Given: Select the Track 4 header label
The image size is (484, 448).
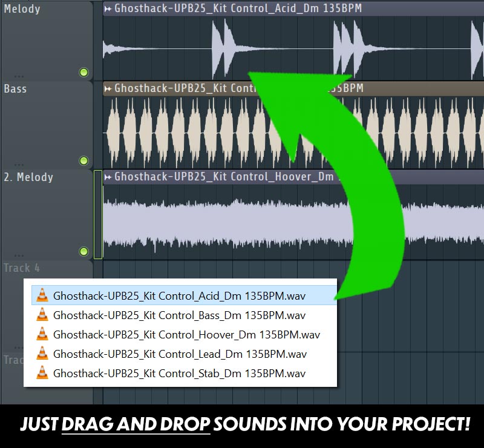Looking at the screenshot, I should [x=22, y=268].
